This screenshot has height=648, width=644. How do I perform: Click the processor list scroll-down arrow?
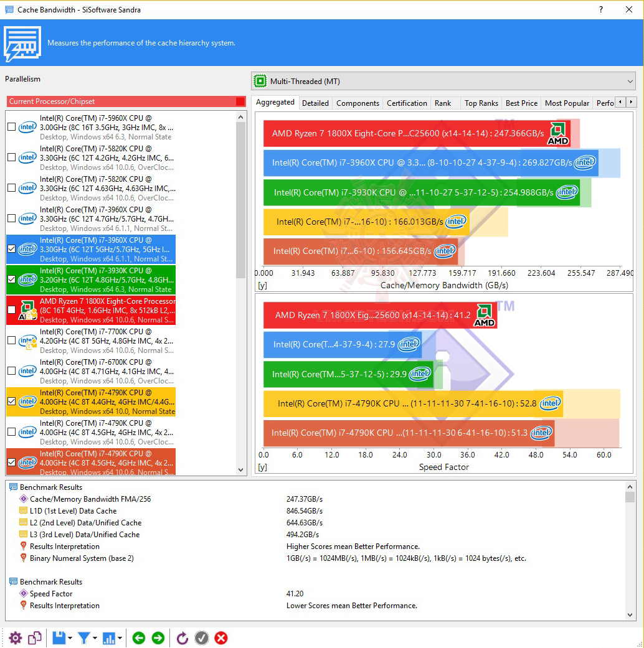241,470
